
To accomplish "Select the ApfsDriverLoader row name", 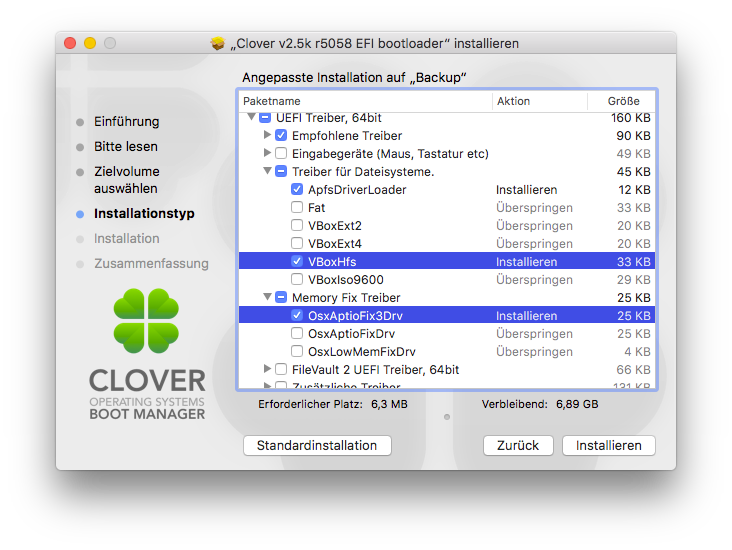I will click(x=357, y=190).
